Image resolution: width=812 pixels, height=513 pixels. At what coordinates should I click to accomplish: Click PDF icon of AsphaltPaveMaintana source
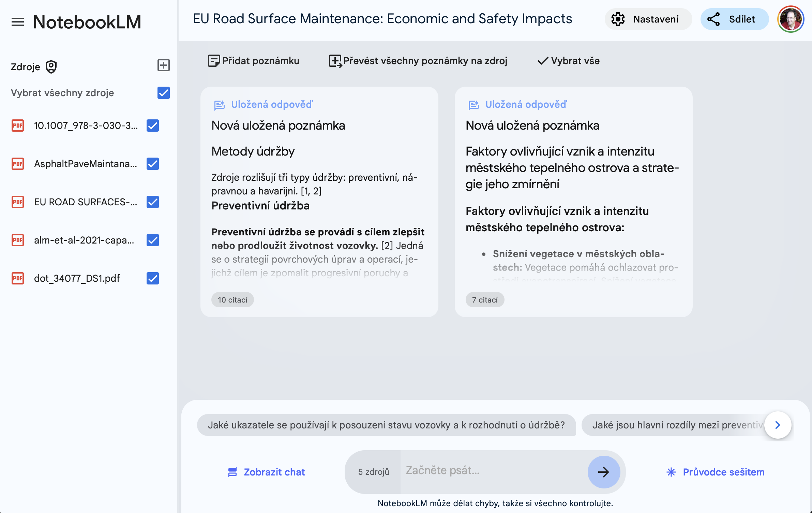point(18,164)
